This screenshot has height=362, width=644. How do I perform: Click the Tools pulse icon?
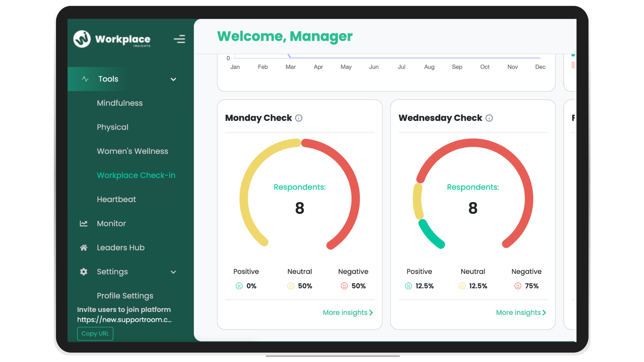[85, 79]
